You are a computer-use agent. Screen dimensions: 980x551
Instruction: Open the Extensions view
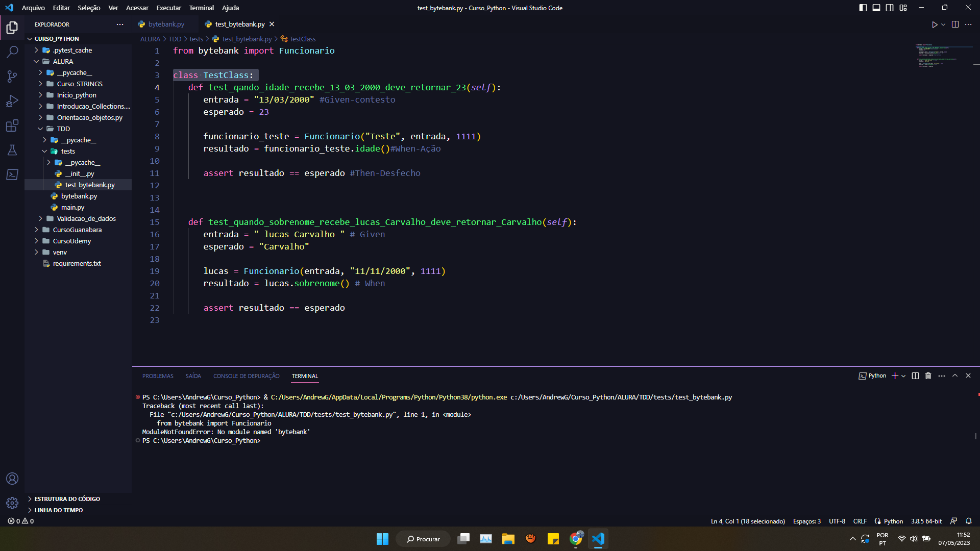coord(12,126)
